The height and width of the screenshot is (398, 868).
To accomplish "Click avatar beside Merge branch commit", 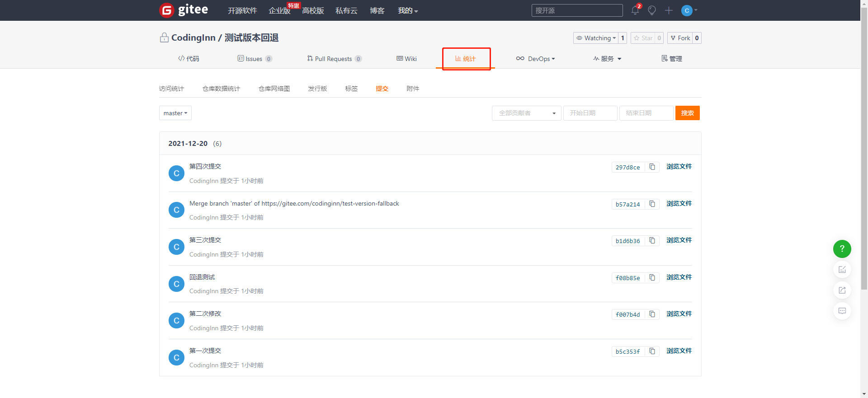I will pyautogui.click(x=176, y=210).
